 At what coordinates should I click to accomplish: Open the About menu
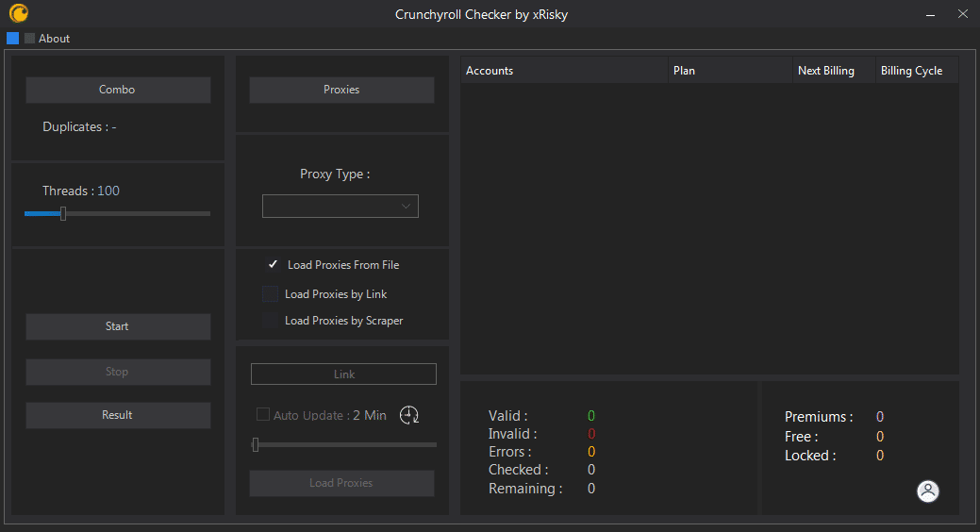(54, 39)
